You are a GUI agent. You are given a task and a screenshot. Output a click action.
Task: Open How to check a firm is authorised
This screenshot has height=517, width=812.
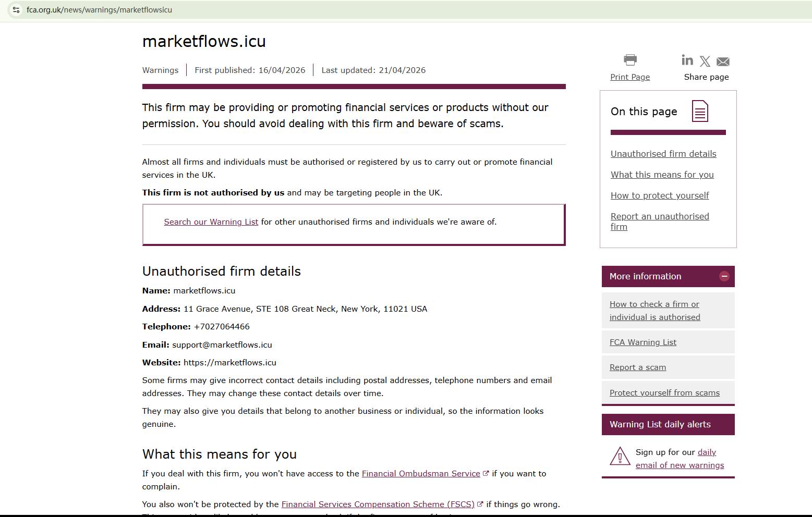(x=655, y=311)
